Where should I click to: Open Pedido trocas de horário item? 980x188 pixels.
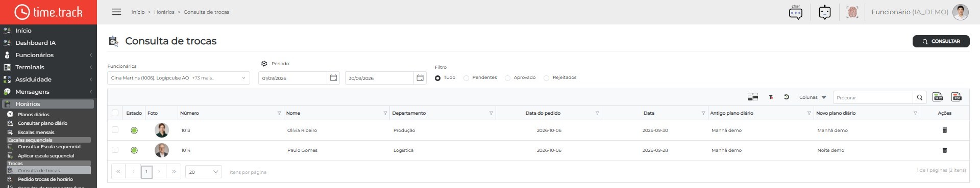[x=45, y=179]
